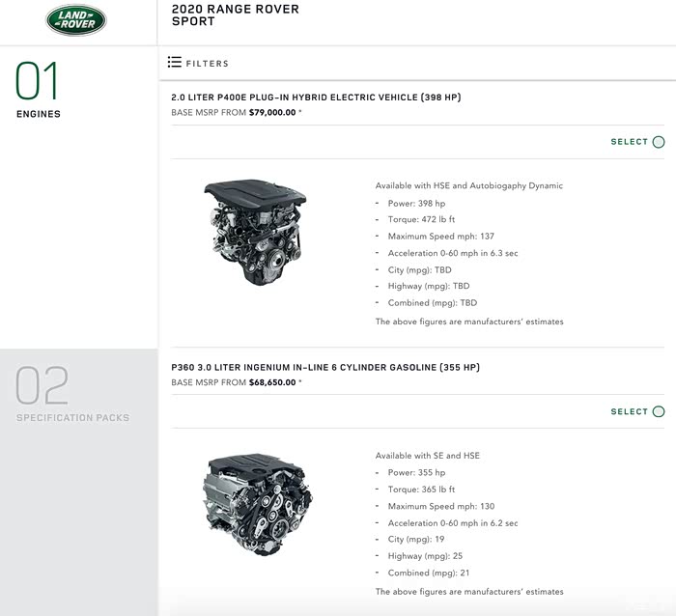Click the $68,650.00 base MSRP
The image size is (676, 616).
click(x=272, y=382)
